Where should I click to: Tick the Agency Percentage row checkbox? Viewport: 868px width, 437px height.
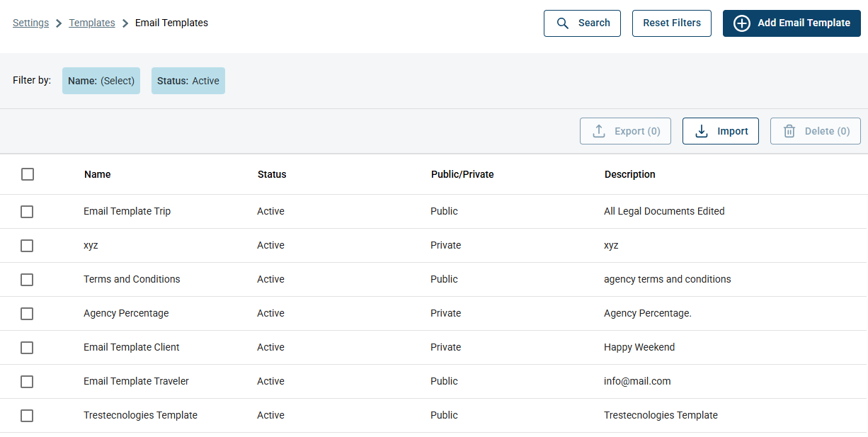27,314
